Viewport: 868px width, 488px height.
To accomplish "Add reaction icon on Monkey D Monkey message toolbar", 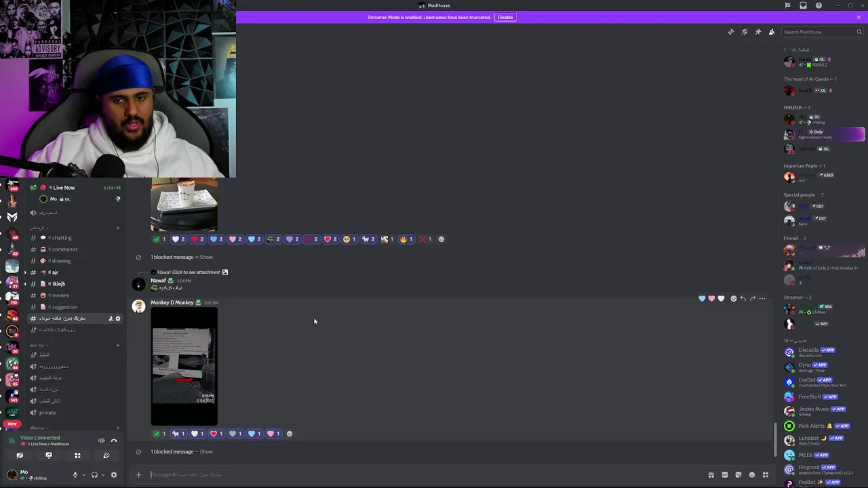I will (x=733, y=298).
